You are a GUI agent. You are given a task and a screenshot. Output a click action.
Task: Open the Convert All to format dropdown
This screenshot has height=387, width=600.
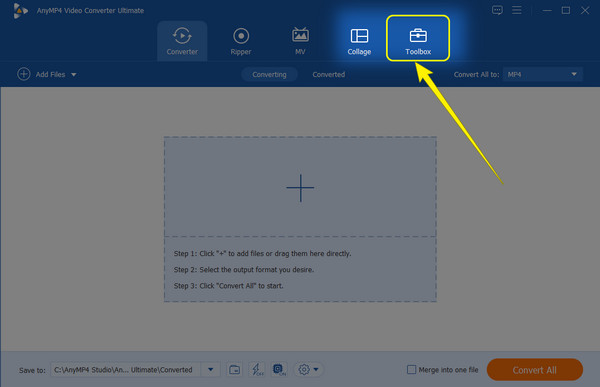(x=543, y=74)
